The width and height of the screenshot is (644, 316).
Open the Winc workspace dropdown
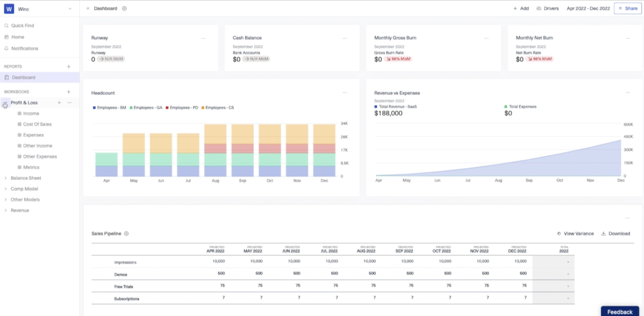point(70,9)
